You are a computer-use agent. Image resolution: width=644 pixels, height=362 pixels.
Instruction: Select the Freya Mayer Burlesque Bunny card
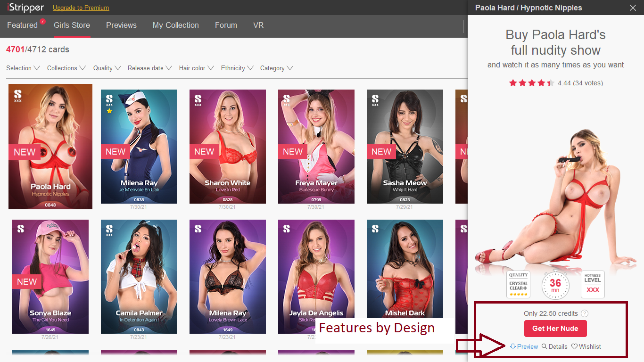pos(316,147)
